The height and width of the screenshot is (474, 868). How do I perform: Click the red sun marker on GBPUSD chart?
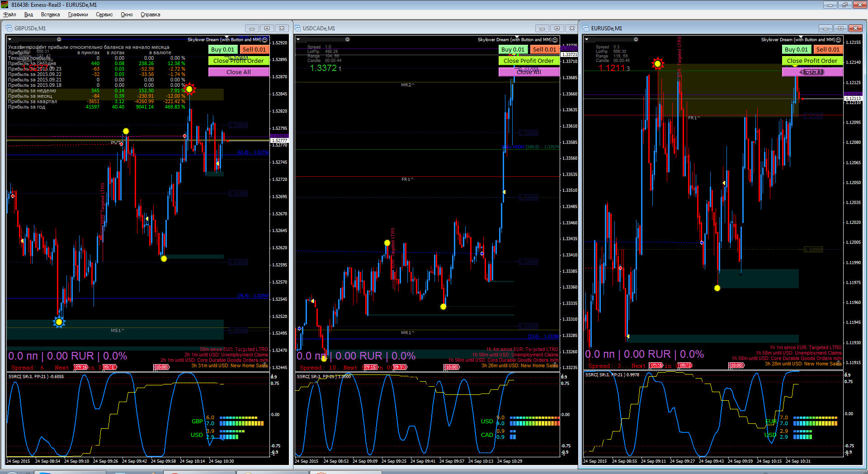tap(189, 89)
